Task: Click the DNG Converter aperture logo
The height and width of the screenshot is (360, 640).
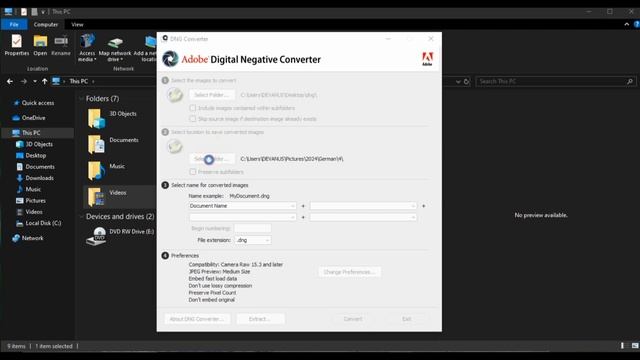Action: coord(170,59)
